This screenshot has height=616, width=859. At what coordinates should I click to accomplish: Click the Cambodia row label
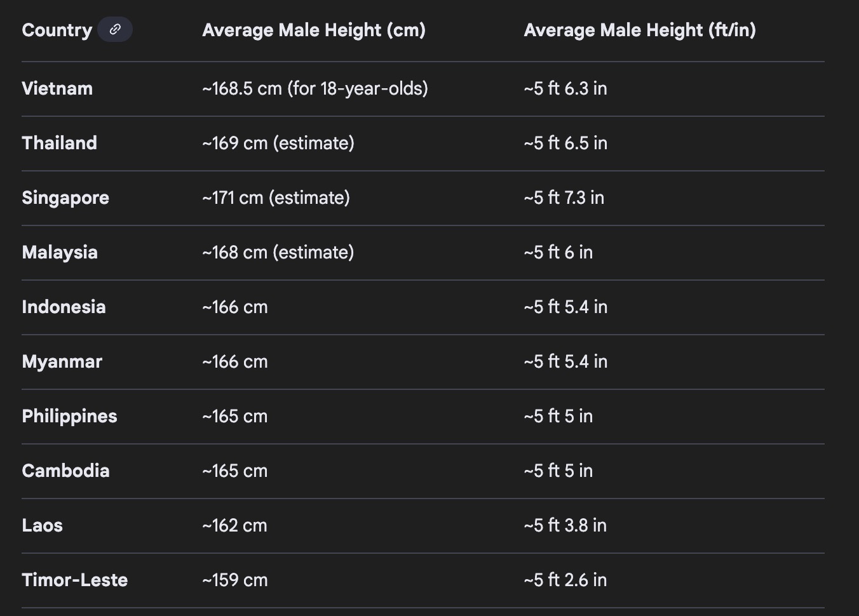click(x=65, y=471)
